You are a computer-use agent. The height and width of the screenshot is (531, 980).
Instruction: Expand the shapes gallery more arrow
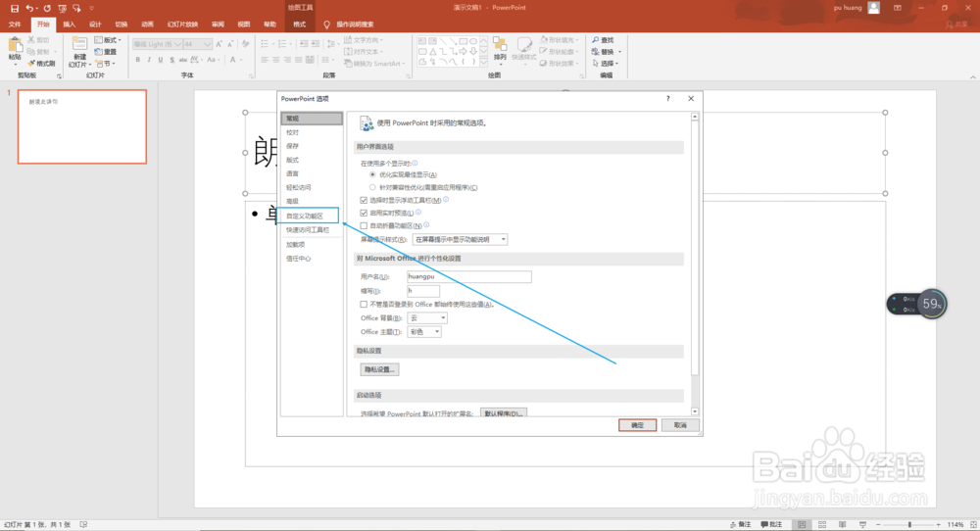pos(484,62)
